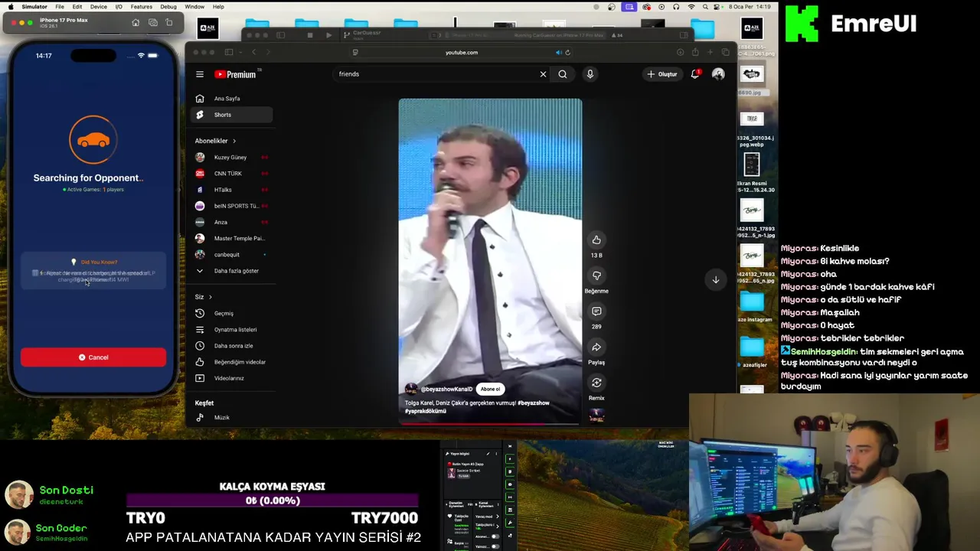The width and height of the screenshot is (980, 551).
Task: Open the beIN SPORTS subscription
Action: coord(231,206)
